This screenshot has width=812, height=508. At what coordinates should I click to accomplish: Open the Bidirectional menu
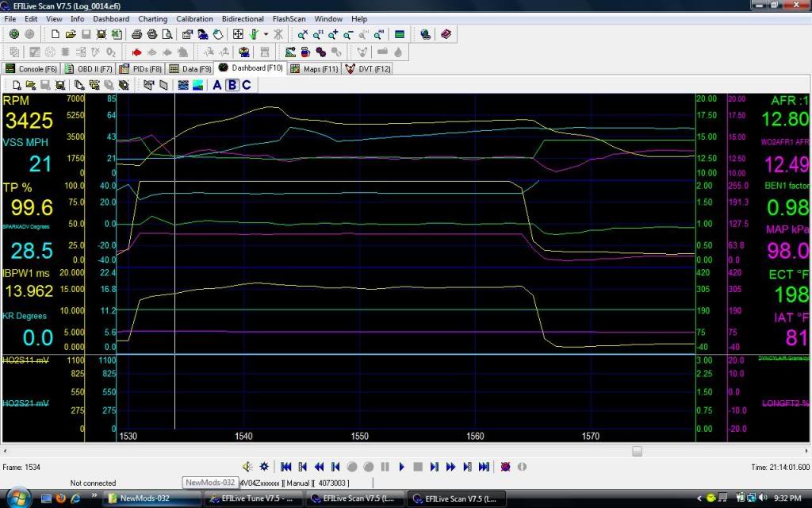(243, 19)
